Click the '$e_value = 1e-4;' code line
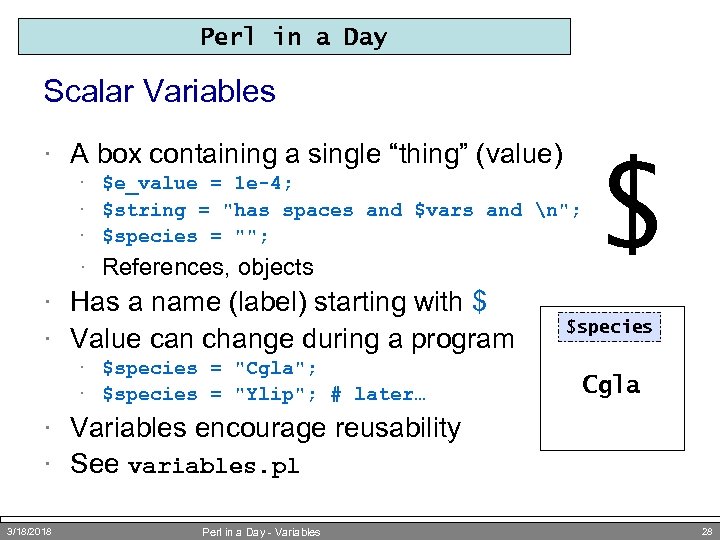 (x=199, y=183)
